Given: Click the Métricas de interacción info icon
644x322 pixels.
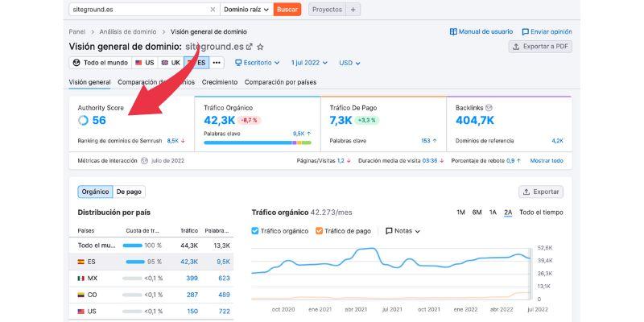Looking at the screenshot, I should coord(144,160).
